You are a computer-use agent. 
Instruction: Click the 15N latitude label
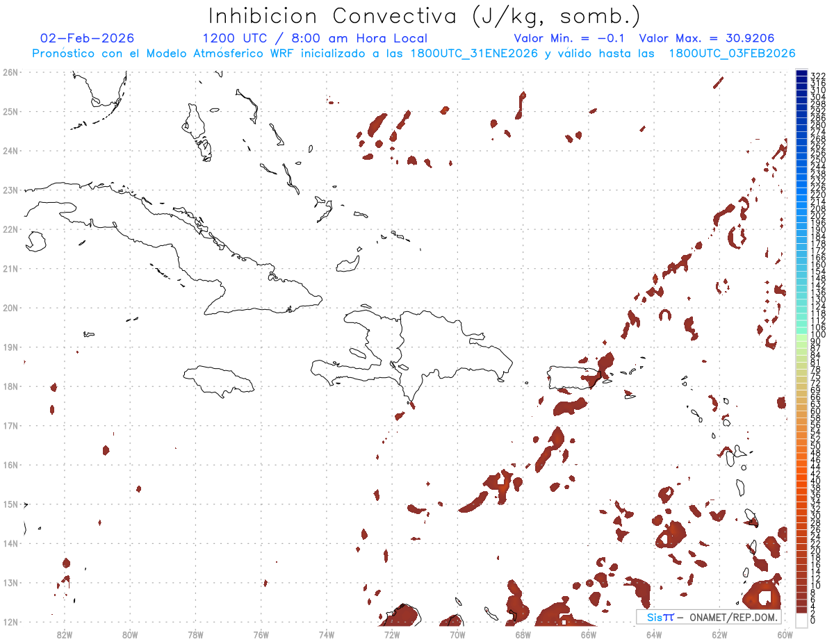pos(10,504)
